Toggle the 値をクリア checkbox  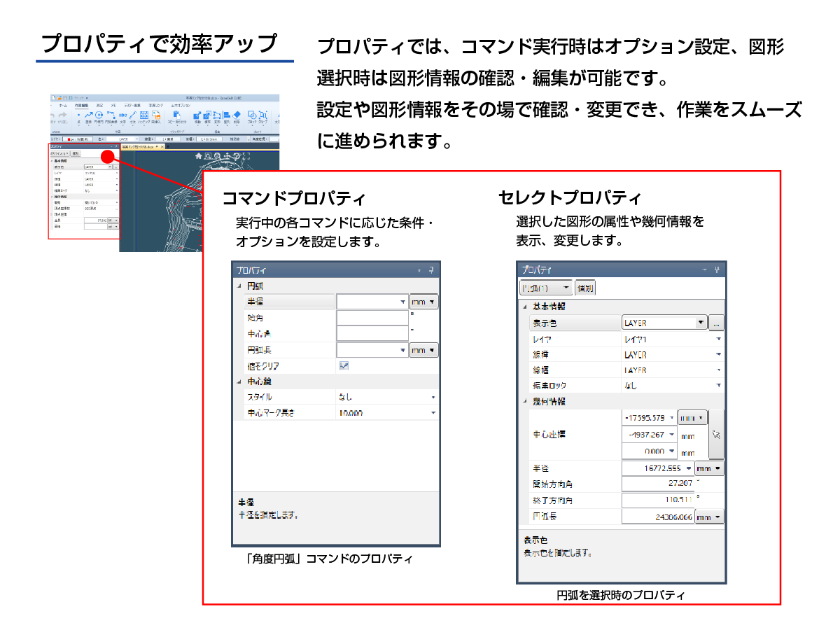point(344,366)
